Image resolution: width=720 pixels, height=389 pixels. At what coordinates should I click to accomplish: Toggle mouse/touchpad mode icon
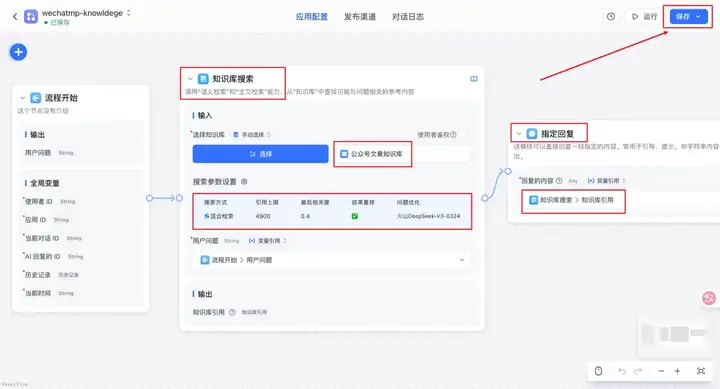click(598, 371)
